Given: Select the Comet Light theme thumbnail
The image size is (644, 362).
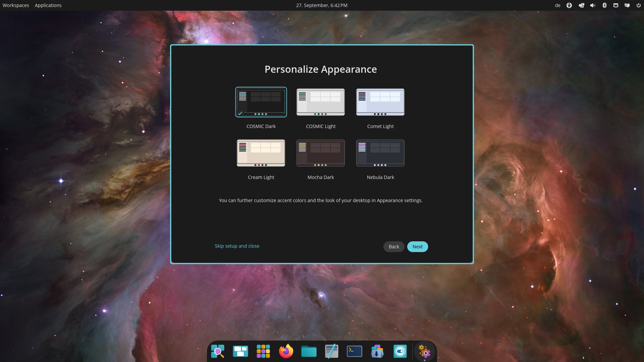Looking at the screenshot, I should 380,102.
